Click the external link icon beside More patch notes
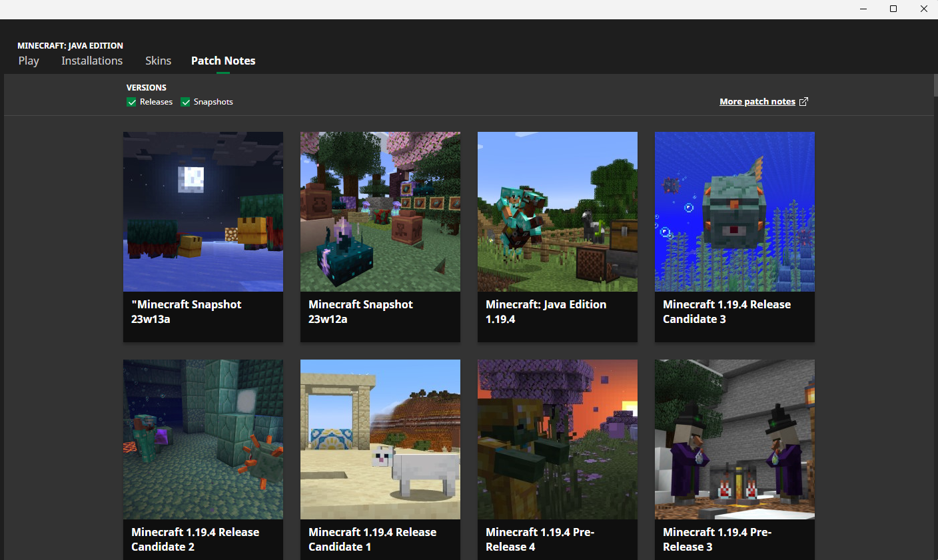This screenshot has width=938, height=560. point(803,102)
